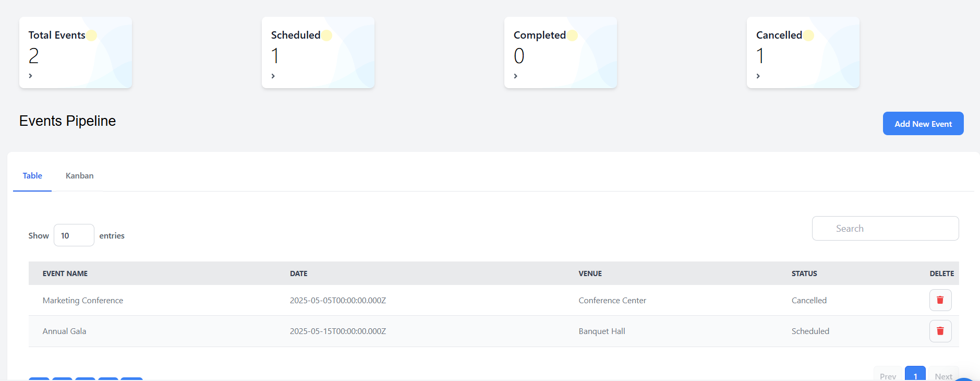Select the Marketing Conference event name
980x381 pixels.
[83, 301]
